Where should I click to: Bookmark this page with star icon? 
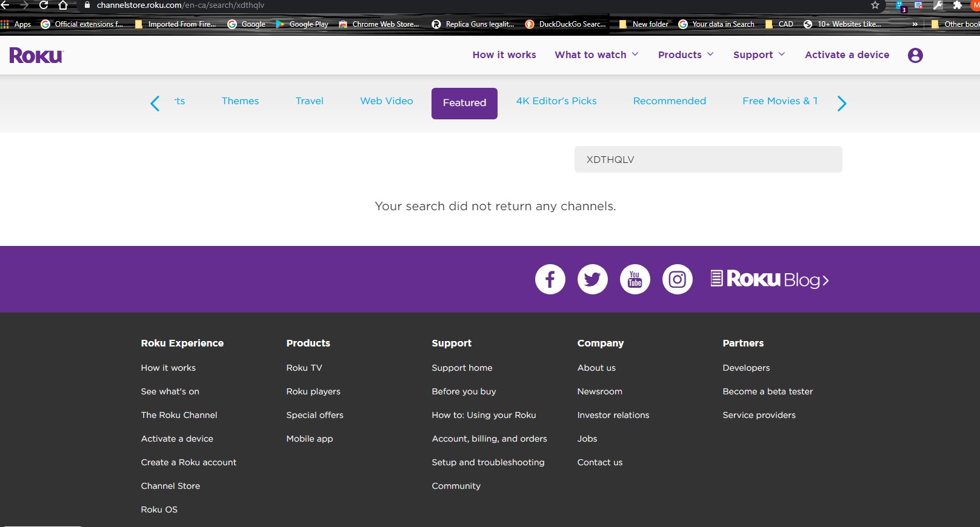point(875,5)
